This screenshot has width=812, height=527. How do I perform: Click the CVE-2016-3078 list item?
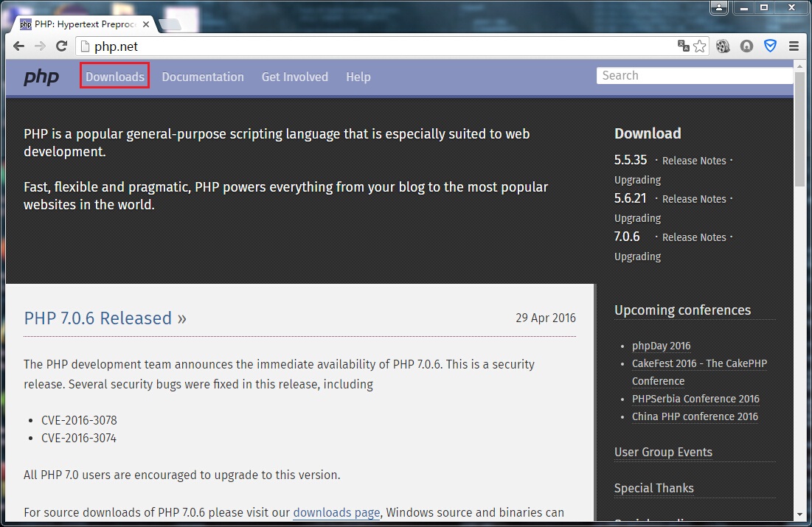[79, 420]
